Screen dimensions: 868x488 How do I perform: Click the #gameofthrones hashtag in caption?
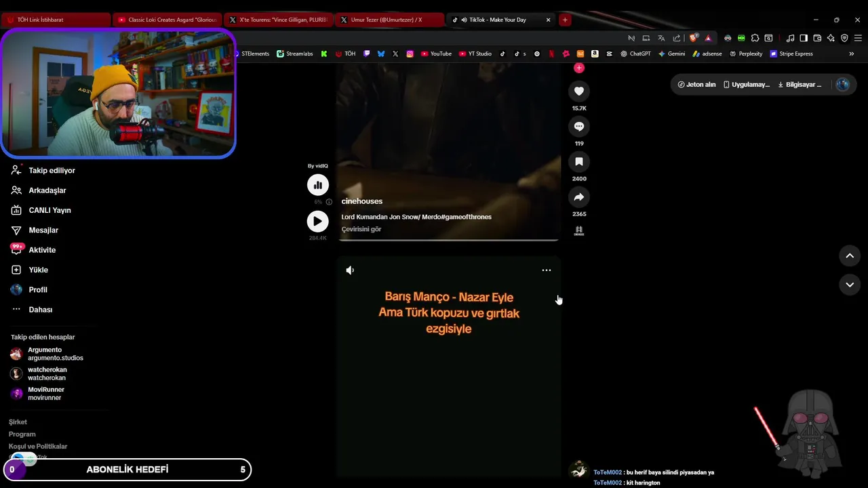pyautogui.click(x=466, y=217)
